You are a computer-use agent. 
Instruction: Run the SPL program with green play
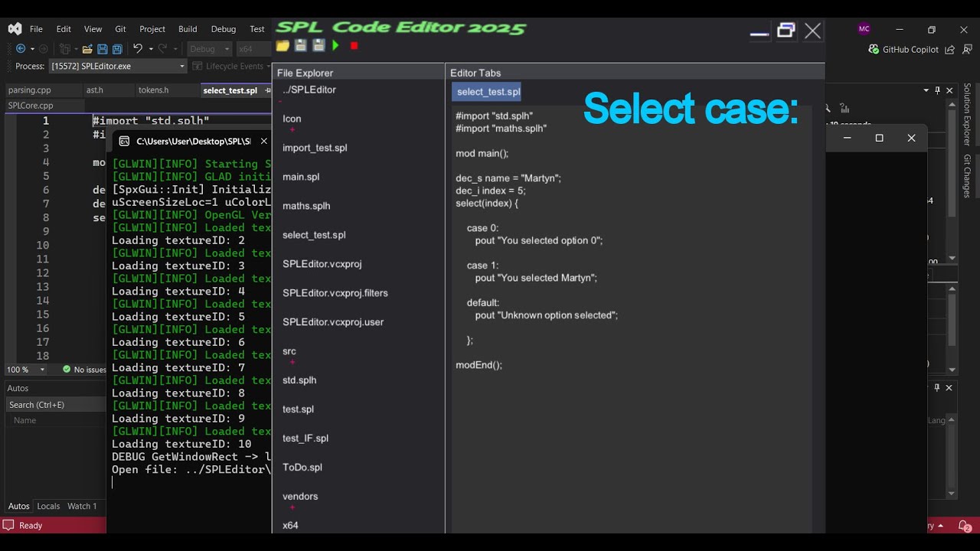tap(335, 46)
